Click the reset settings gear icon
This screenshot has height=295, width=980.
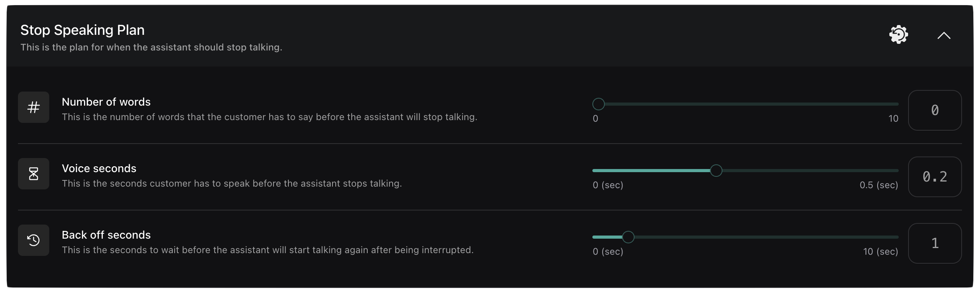pyautogui.click(x=898, y=35)
